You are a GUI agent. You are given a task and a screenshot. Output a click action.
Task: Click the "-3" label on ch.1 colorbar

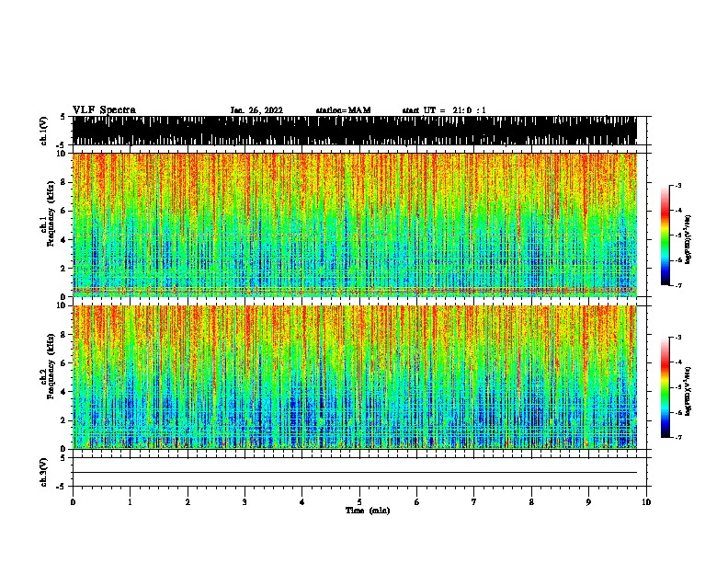tap(677, 185)
